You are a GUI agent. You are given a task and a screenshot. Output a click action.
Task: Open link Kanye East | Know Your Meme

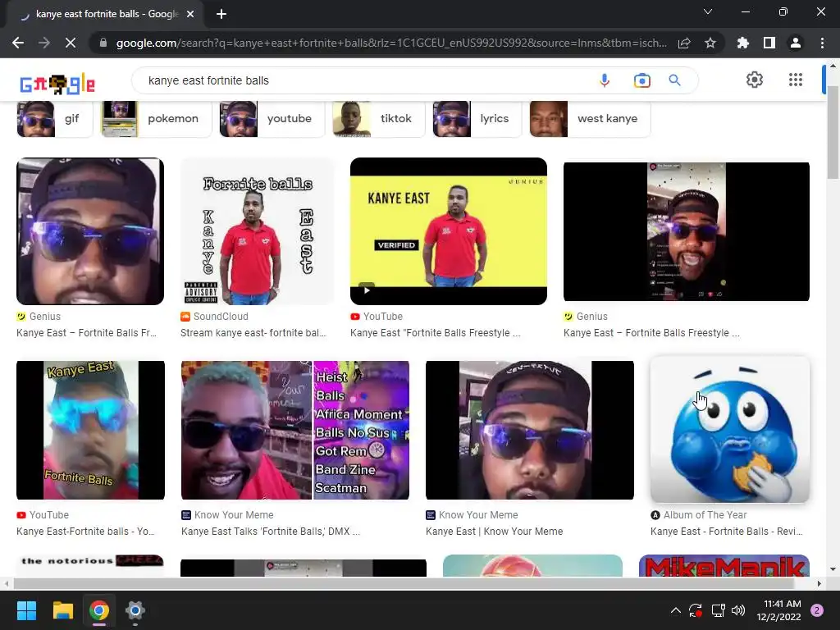[494, 532]
